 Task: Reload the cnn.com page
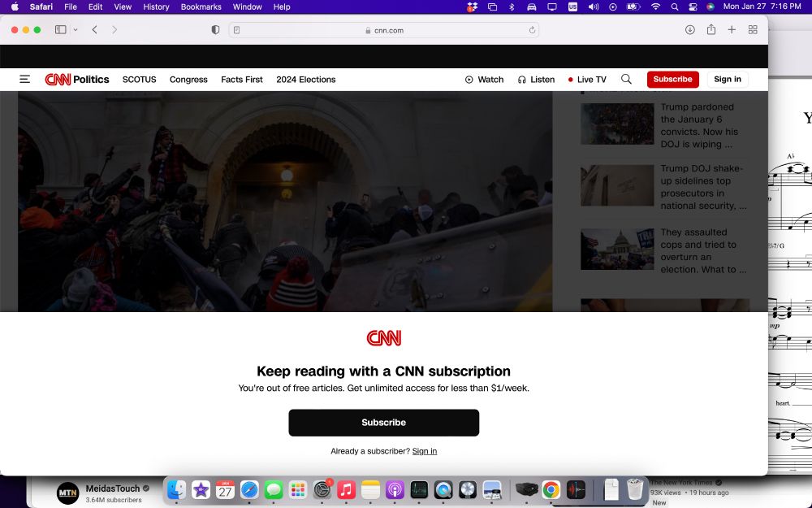pos(532,30)
